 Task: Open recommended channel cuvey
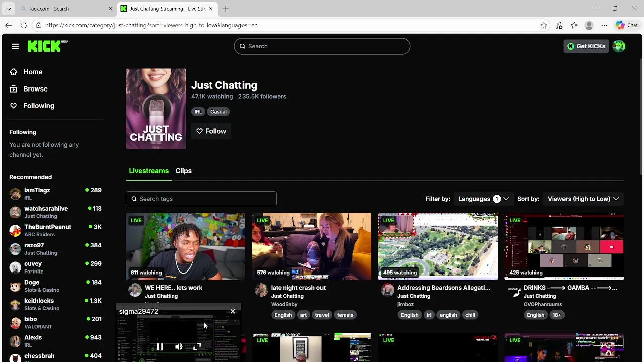click(55, 267)
